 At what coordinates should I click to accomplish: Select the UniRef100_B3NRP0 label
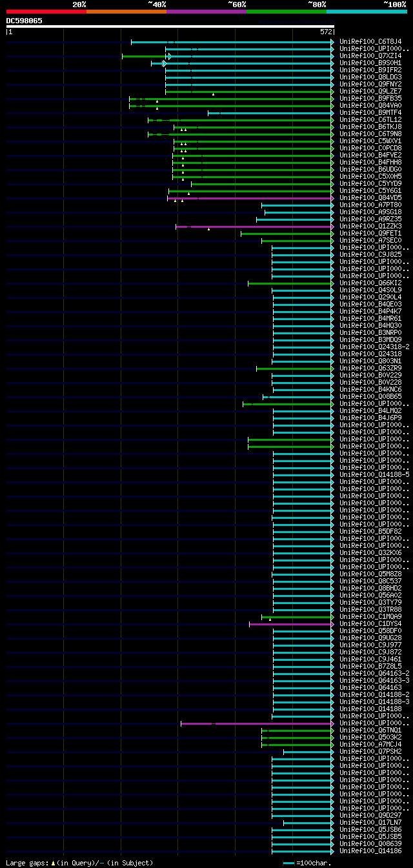(x=370, y=332)
